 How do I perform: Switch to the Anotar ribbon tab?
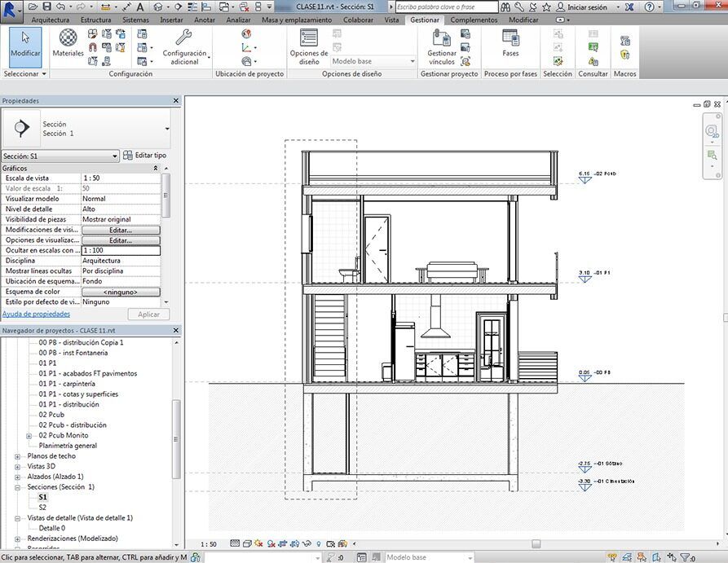coord(205,20)
